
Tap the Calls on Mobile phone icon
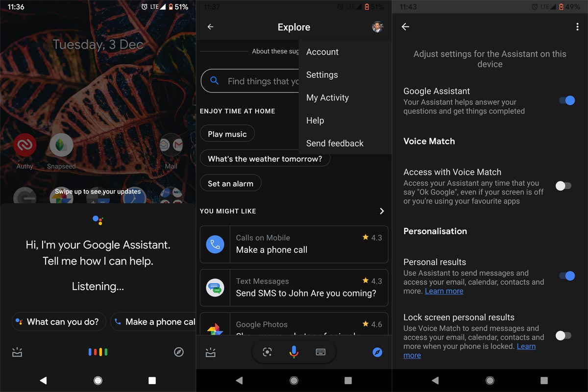pos(215,244)
